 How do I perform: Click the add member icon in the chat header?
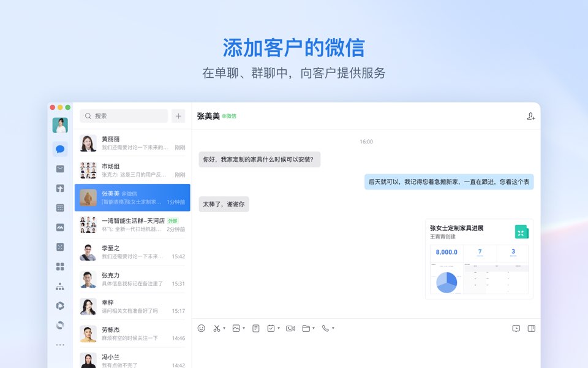[530, 116]
